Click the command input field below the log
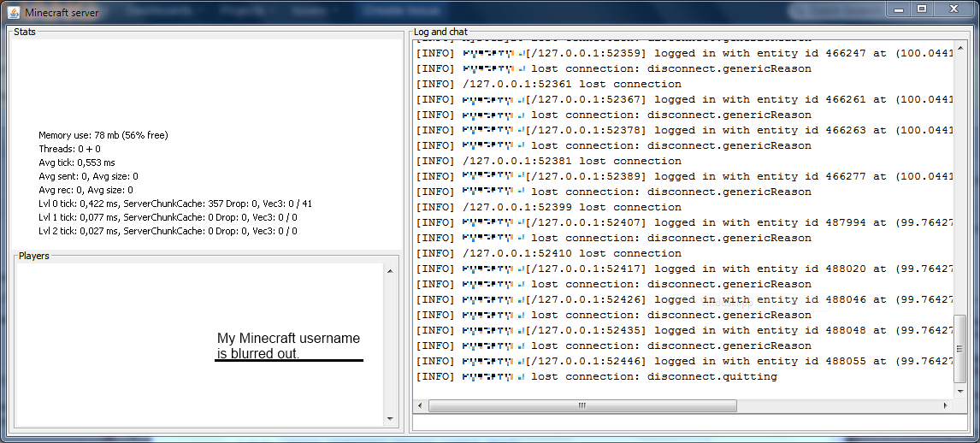Viewport: 980px width, 443px height. pos(690,423)
